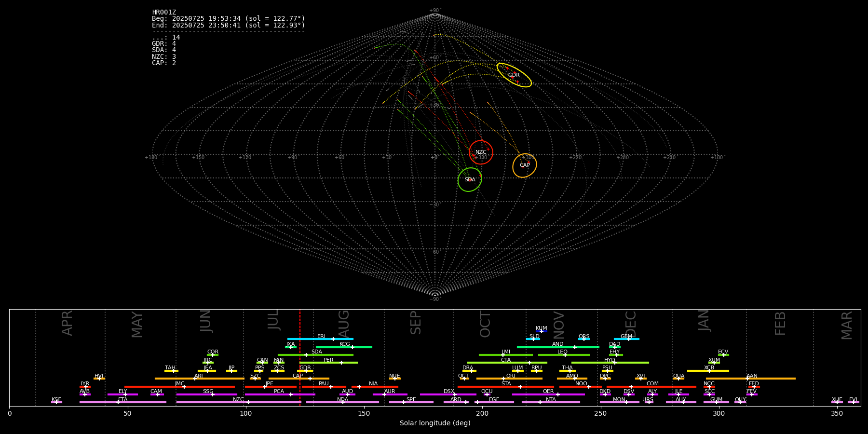Screen dimensions: 868x434
Task: Click the GEM shower label in the timeline
Action: [626, 337]
